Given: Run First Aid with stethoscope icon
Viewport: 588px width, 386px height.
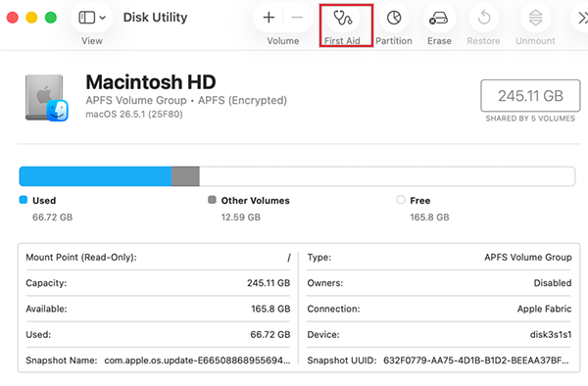Looking at the screenshot, I should (x=342, y=18).
